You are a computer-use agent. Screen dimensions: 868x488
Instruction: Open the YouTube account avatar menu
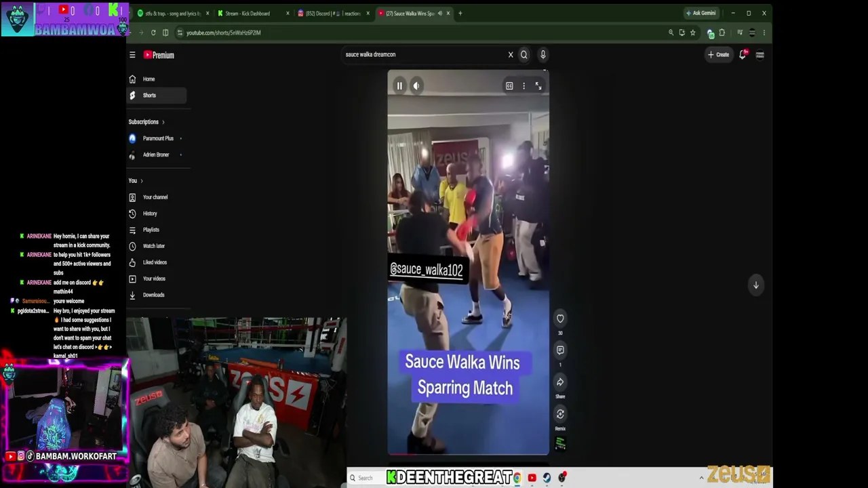click(760, 55)
